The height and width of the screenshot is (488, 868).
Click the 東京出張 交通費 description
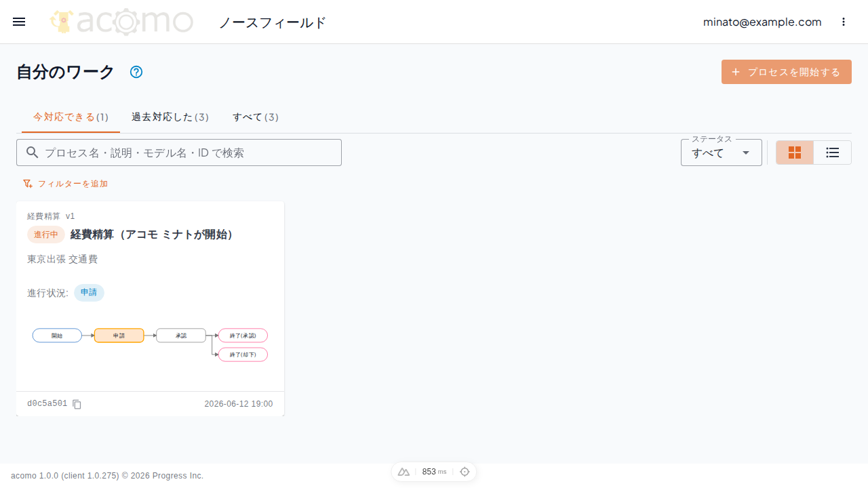[62, 259]
